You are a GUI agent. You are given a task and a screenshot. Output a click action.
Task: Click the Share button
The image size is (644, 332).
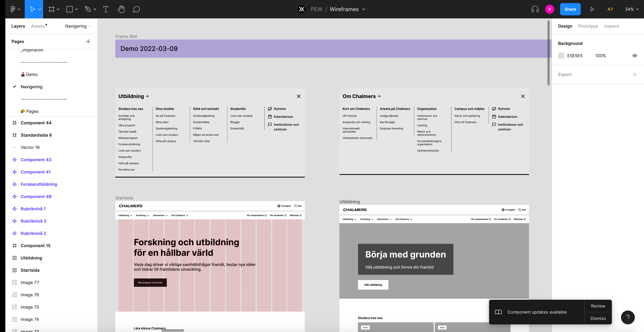570,9
